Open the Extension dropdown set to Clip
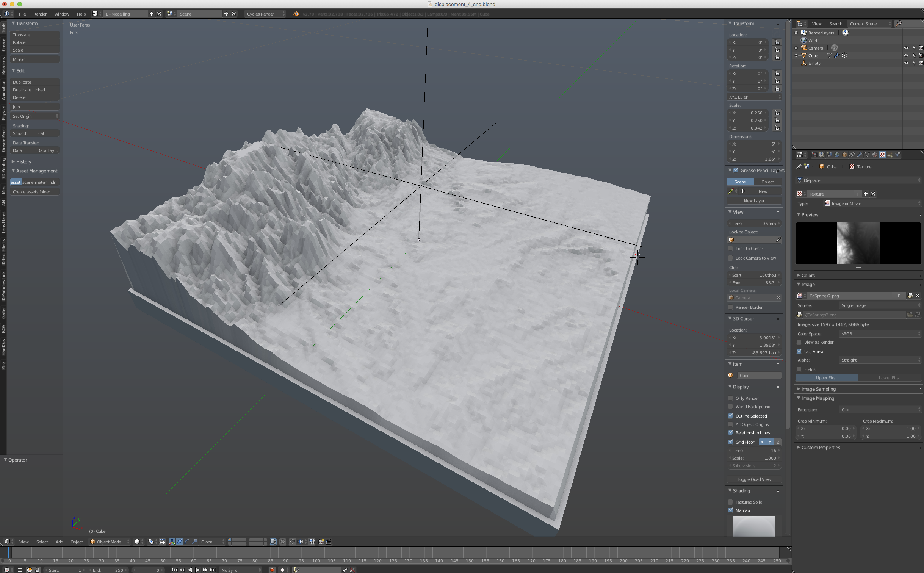 point(880,410)
